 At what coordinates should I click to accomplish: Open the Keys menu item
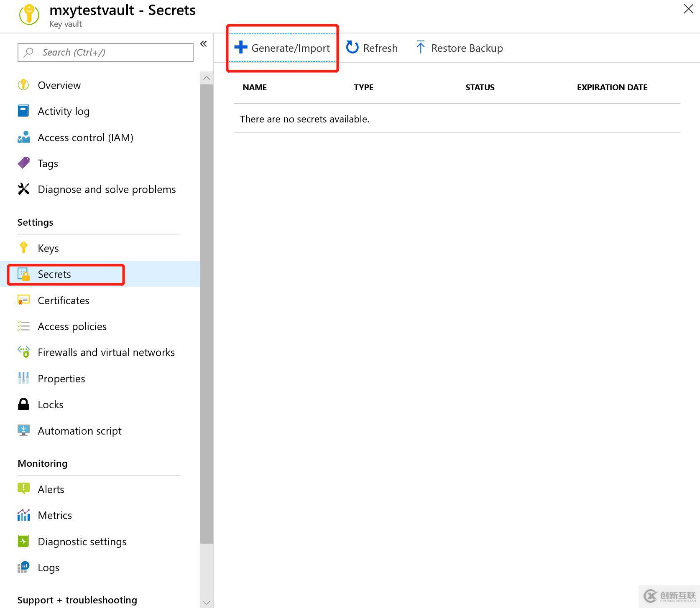[x=48, y=248]
